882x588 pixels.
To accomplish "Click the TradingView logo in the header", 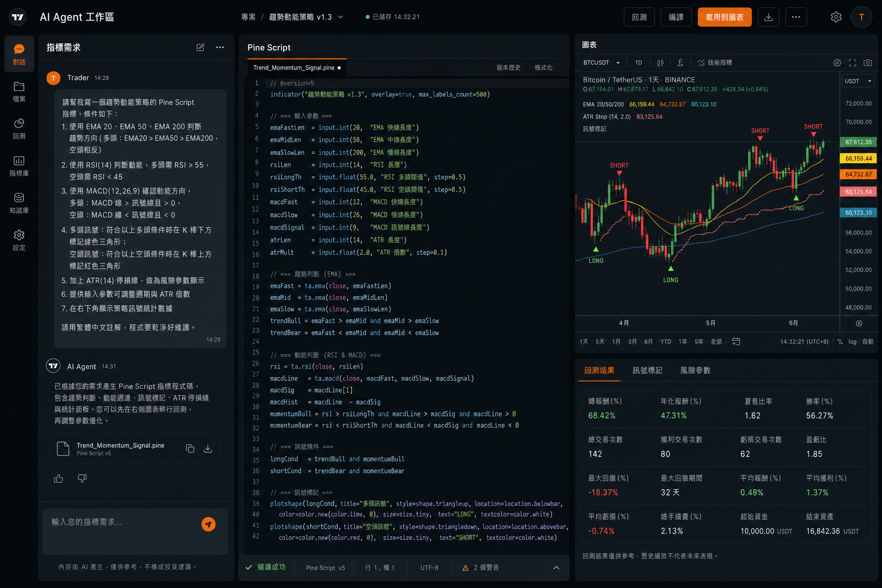I will click(18, 17).
